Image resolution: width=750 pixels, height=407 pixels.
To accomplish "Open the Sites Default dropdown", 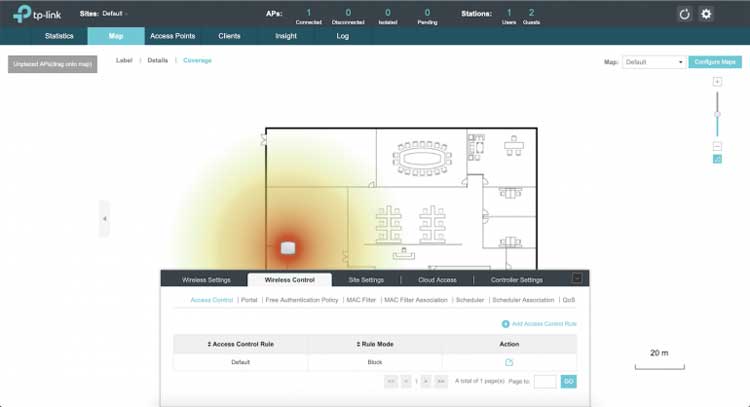I will 115,14.
